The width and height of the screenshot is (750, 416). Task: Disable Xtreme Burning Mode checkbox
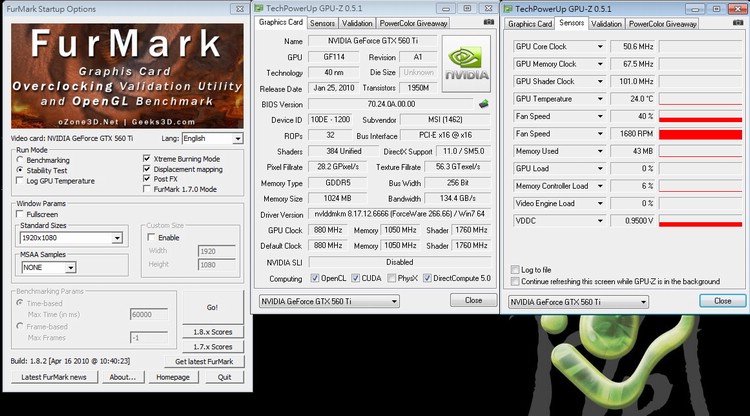[x=147, y=159]
